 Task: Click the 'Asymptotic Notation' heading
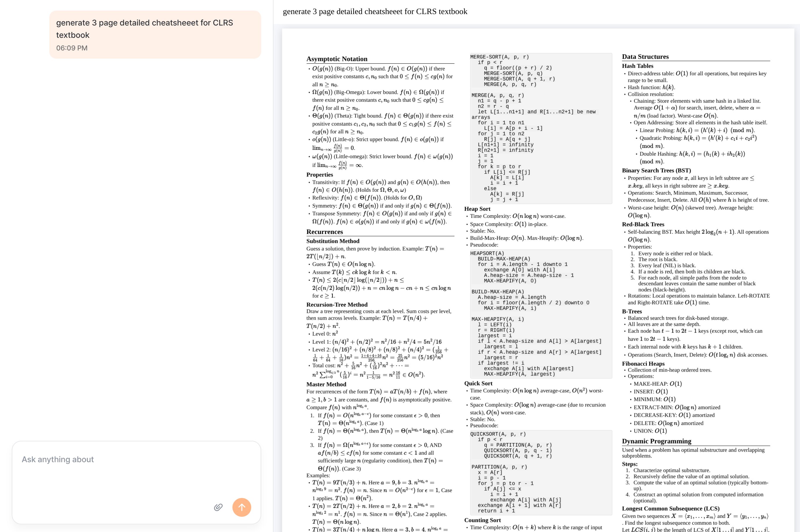click(336, 59)
